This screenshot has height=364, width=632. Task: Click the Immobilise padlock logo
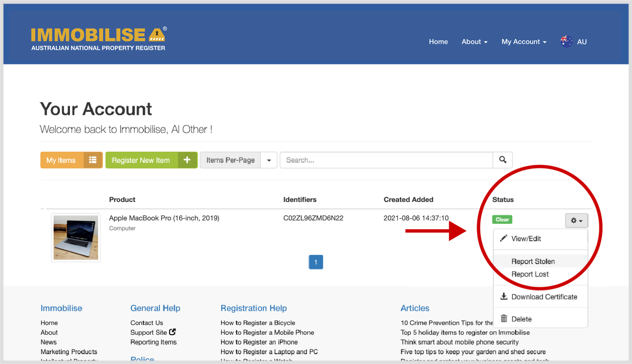point(157,35)
